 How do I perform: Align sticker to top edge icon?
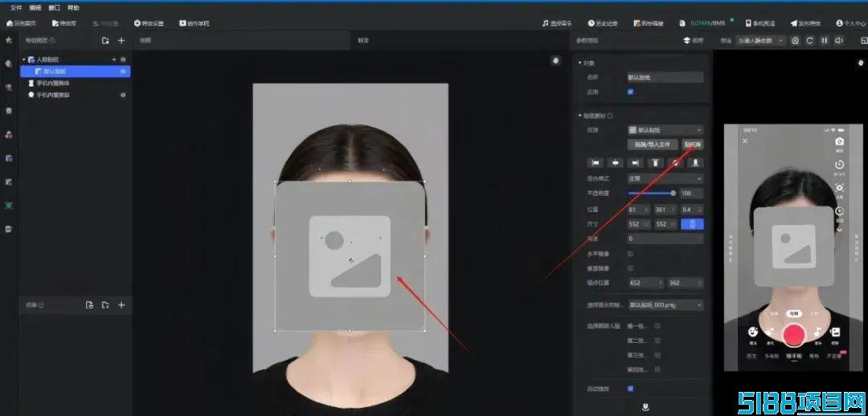coord(656,163)
